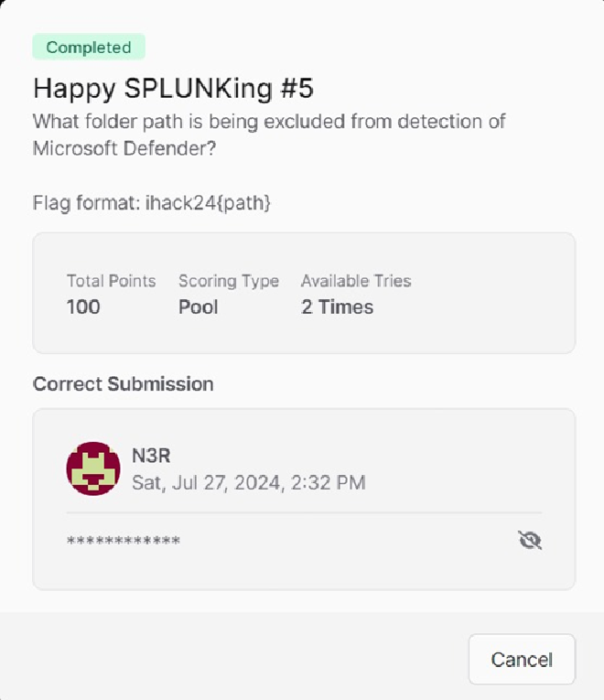The image size is (604, 700).
Task: Click the masked asterisk flag text
Action: click(x=124, y=541)
